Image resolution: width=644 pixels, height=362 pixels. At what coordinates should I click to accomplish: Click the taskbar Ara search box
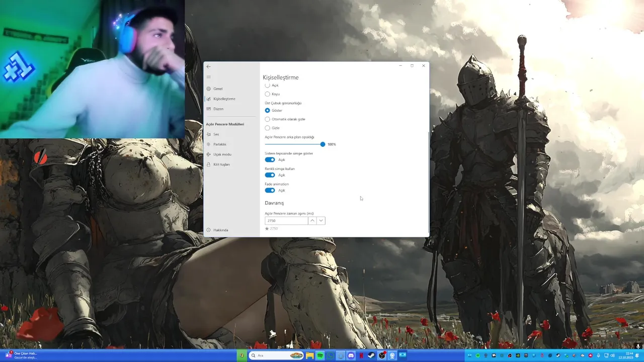[276, 355]
